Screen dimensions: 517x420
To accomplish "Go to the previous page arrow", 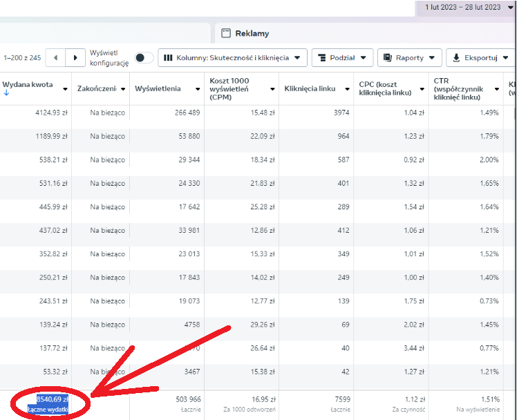I will (x=55, y=57).
